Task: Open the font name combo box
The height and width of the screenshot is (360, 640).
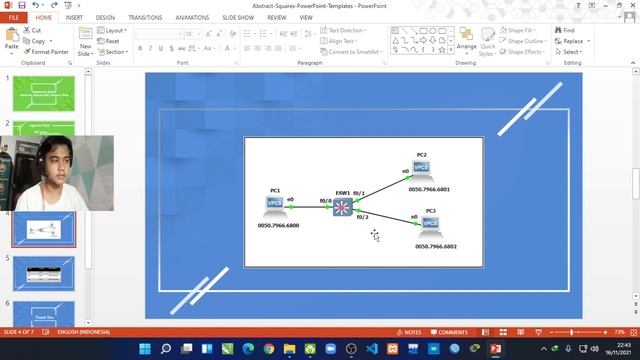Action: 159,34
